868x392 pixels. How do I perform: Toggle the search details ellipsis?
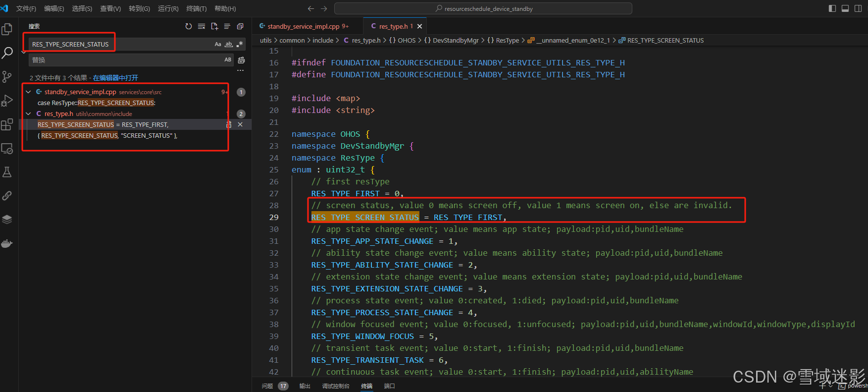241,71
